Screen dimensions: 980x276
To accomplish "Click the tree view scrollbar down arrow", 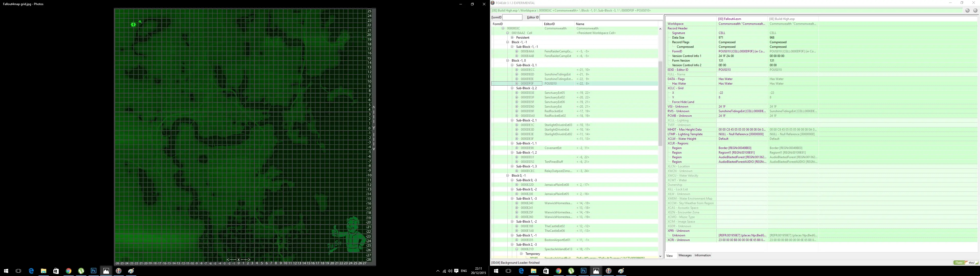I will click(660, 256).
